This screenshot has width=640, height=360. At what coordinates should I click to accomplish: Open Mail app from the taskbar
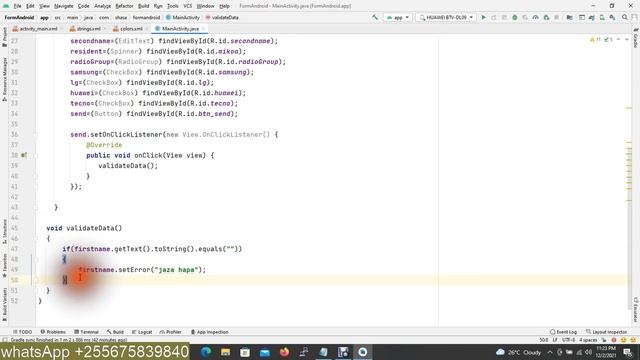tap(265, 352)
